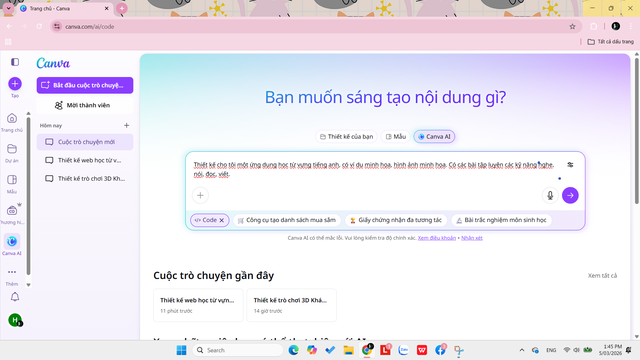Open a new browser tab
The width and height of the screenshot is (640, 360).
pyautogui.click(x=122, y=8)
